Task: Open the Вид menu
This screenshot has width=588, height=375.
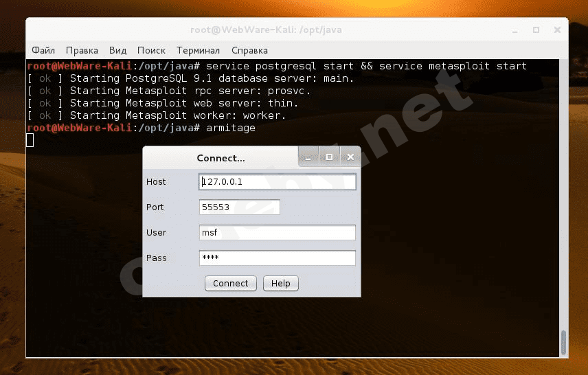Action: point(117,50)
